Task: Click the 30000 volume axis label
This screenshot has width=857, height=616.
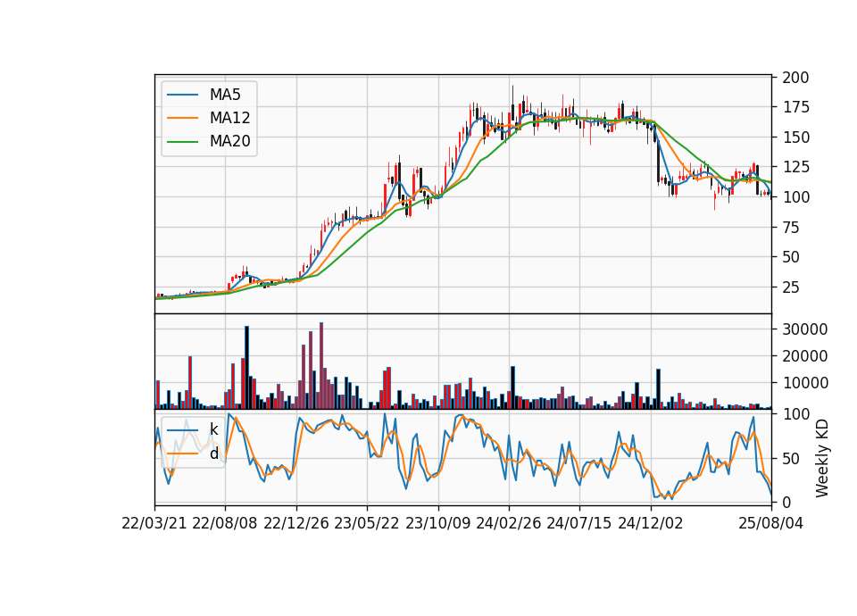Action: 805,329
